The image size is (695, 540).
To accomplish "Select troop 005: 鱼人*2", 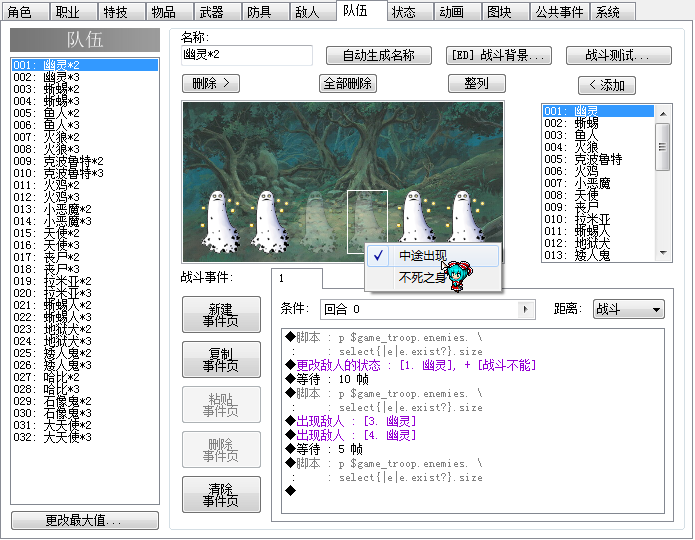I will (84, 113).
